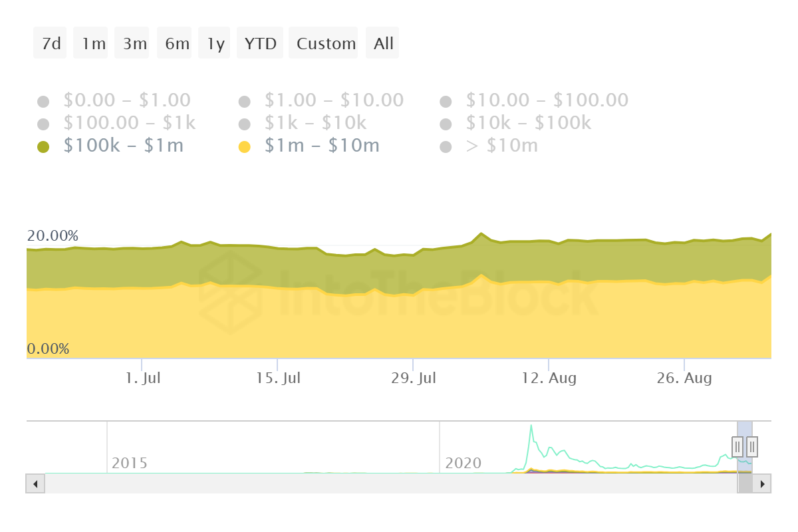Choose the 1y time range
This screenshot has width=798, height=532.
215,43
